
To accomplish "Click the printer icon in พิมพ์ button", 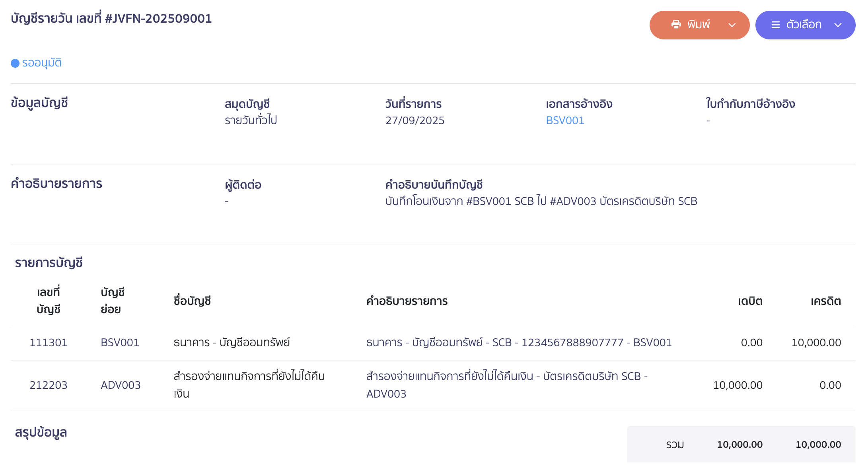I will [676, 25].
